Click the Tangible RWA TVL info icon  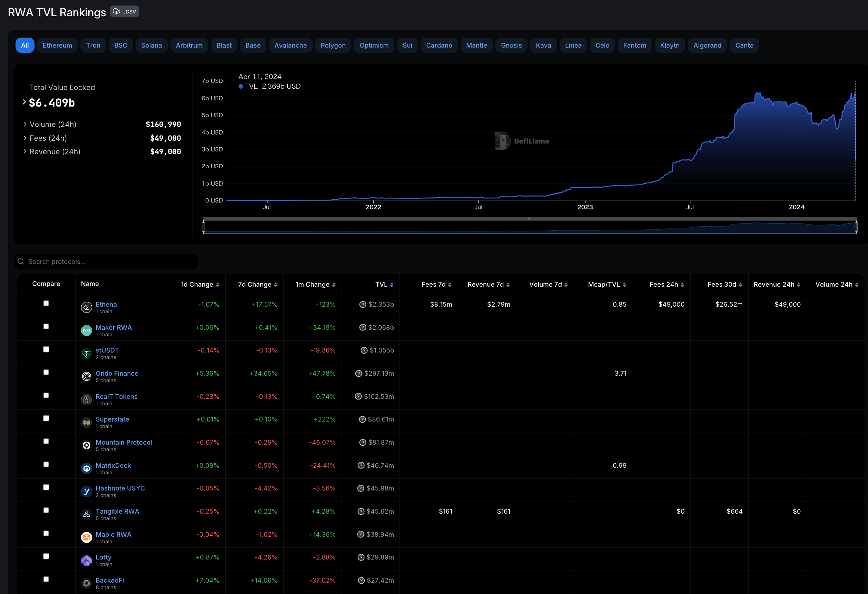361,512
